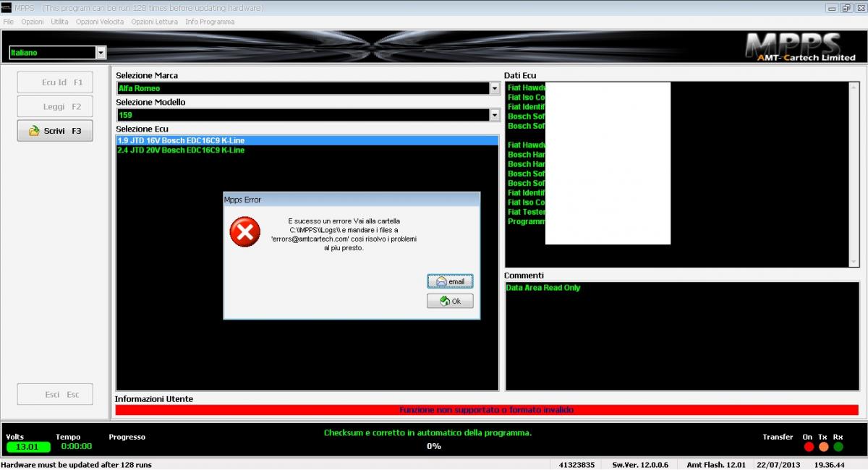Open the Utilita menu
Screen dimensions: 868x470
pyautogui.click(x=60, y=22)
